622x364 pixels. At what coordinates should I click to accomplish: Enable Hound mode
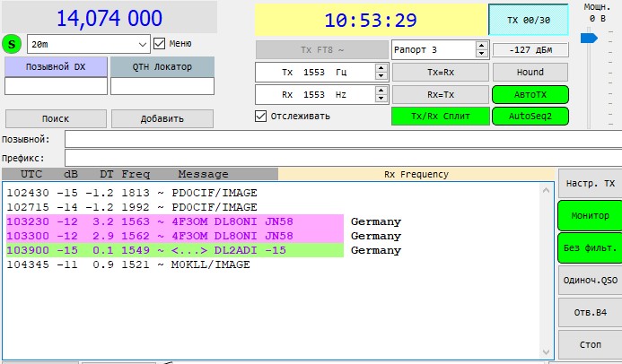tap(530, 72)
